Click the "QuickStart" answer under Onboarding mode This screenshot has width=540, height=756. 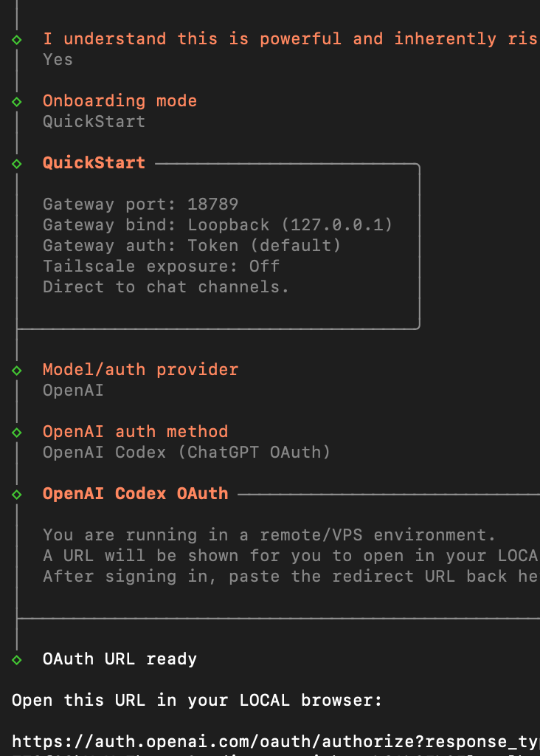click(94, 122)
